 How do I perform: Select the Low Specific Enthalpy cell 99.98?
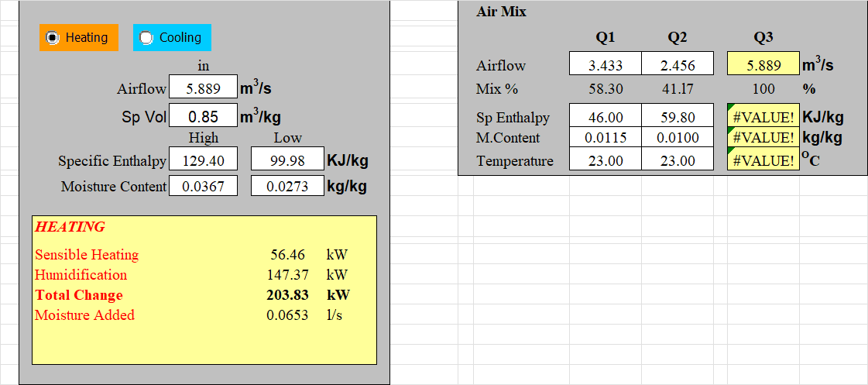pyautogui.click(x=287, y=161)
